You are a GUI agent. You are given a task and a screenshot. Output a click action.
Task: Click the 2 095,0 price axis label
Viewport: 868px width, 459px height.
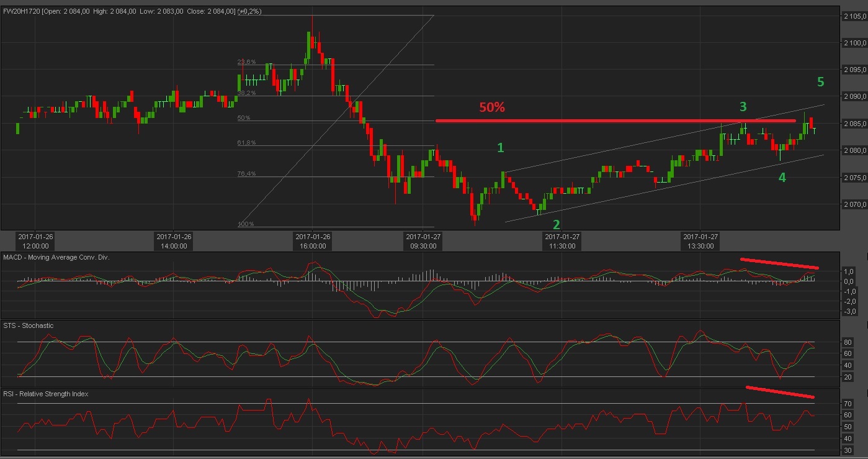854,69
